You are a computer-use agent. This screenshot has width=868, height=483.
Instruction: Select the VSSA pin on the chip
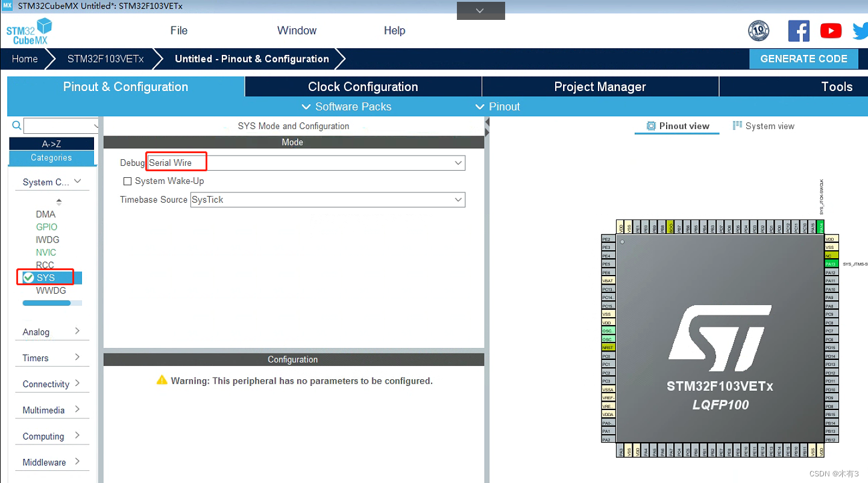(x=608, y=390)
